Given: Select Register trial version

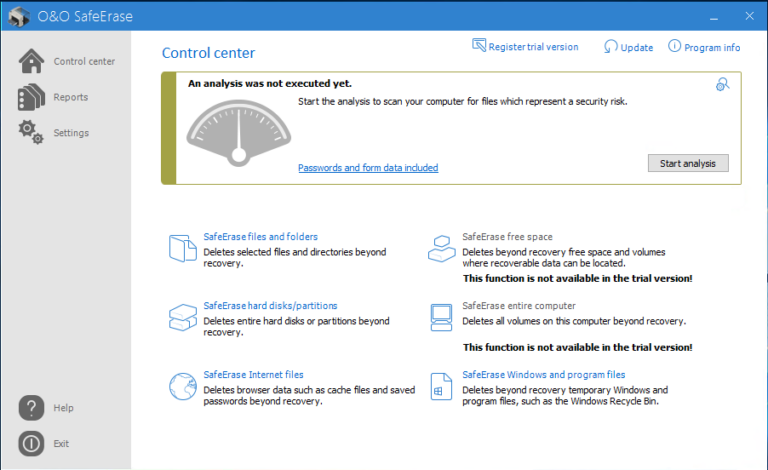Looking at the screenshot, I should (x=525, y=46).
